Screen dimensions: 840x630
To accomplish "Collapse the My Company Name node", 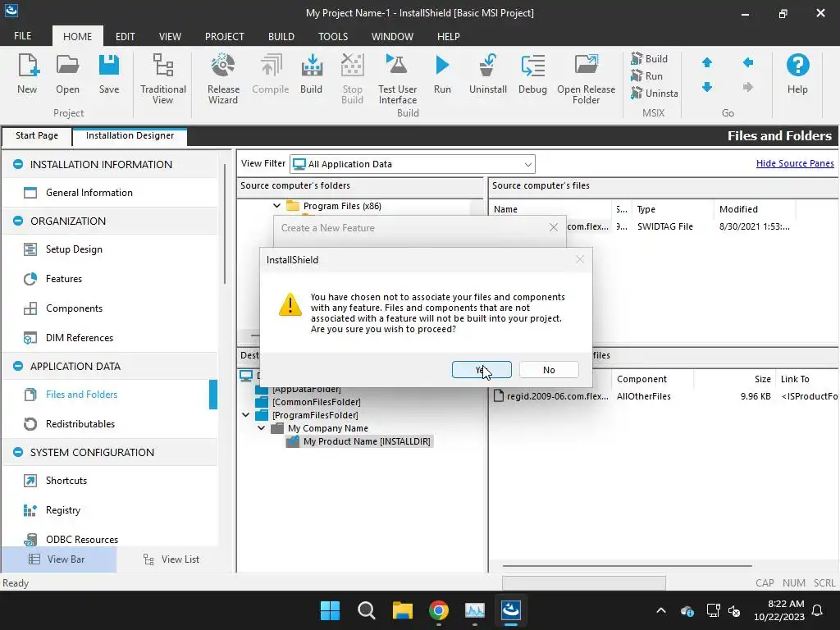I will (262, 428).
